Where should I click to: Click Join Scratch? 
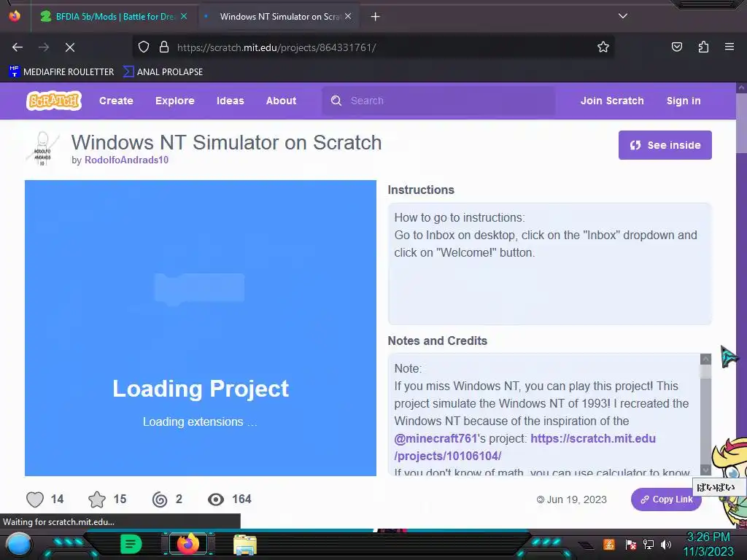pyautogui.click(x=612, y=101)
